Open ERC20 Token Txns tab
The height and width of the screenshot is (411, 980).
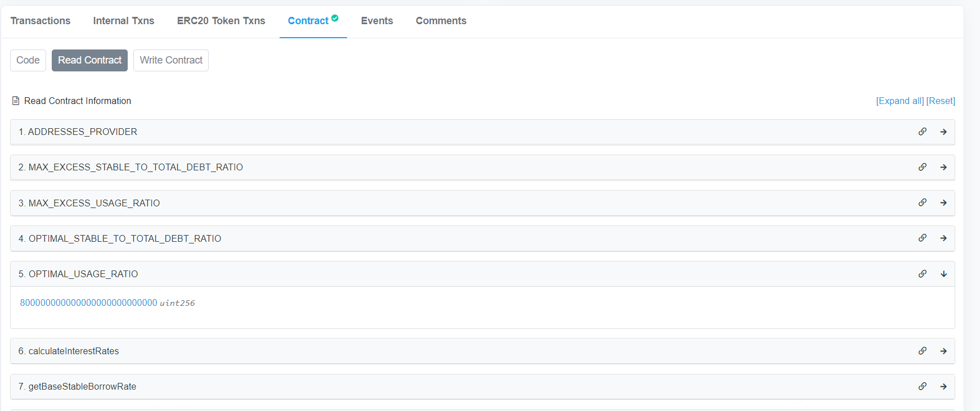click(x=221, y=21)
